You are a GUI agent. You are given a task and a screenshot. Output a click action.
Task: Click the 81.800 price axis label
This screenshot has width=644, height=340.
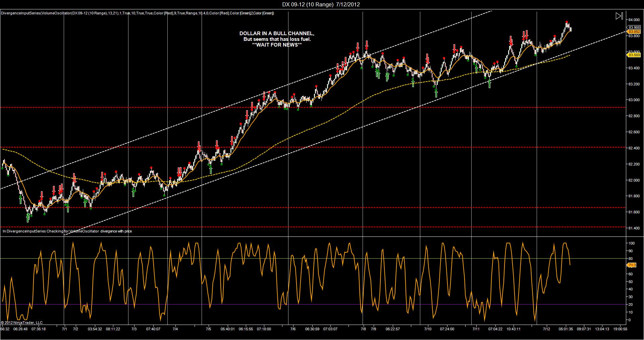tap(634, 196)
